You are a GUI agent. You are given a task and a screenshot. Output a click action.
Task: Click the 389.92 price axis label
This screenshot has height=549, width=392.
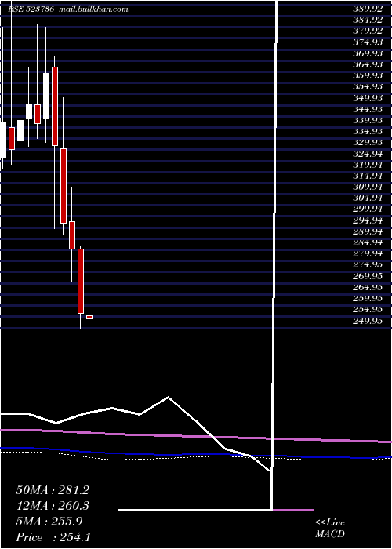coord(368,9)
